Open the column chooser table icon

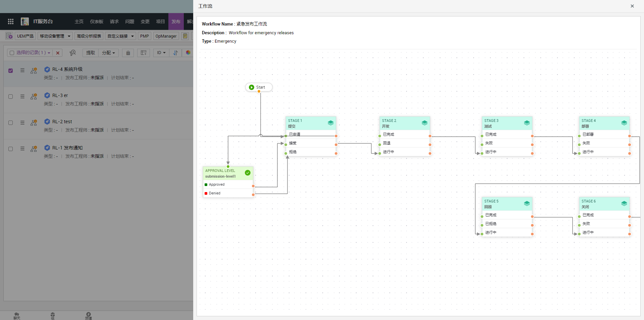(x=144, y=53)
